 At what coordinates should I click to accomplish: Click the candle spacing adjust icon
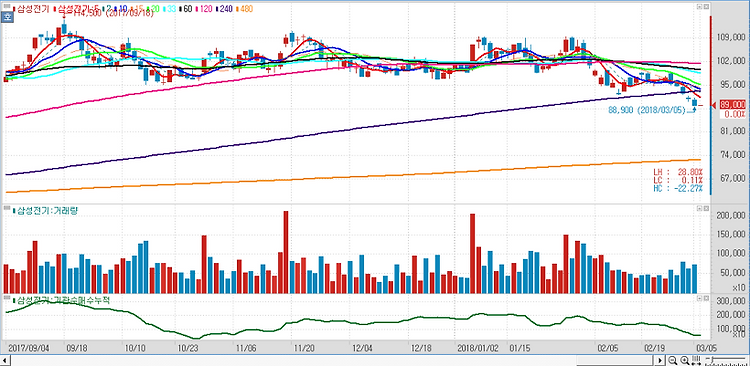pyautogui.click(x=696, y=360)
